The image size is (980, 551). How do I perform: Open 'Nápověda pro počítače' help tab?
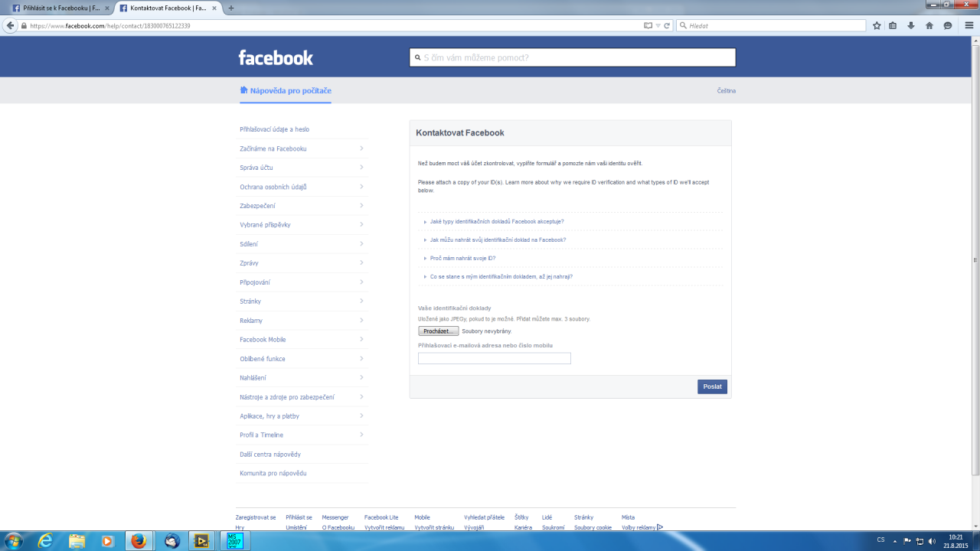286,90
